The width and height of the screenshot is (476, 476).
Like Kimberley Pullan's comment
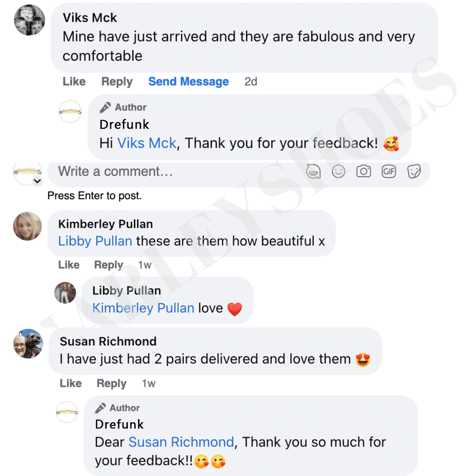[x=69, y=265]
